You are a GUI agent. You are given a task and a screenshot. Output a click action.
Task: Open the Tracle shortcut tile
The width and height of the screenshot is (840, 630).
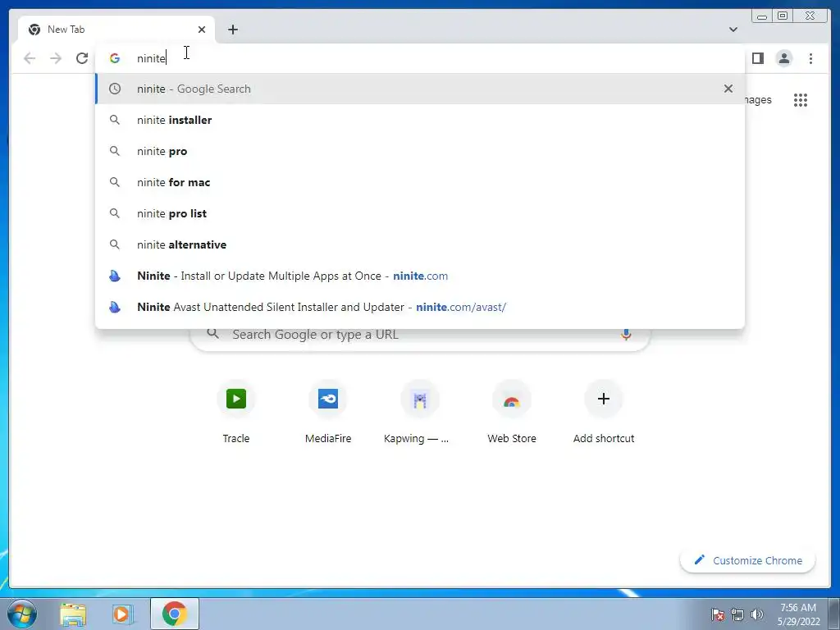click(x=236, y=413)
